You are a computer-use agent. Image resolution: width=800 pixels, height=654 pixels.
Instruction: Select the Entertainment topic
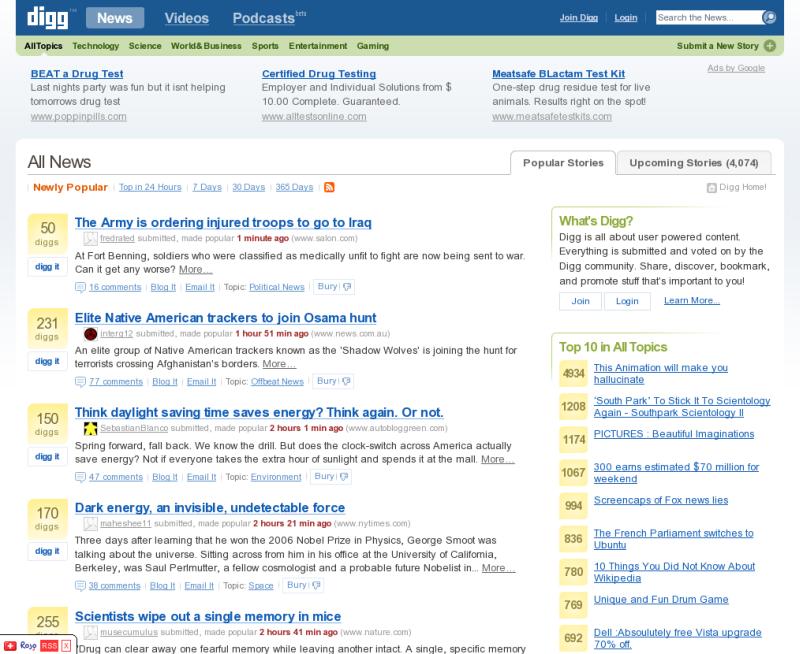pyautogui.click(x=318, y=46)
